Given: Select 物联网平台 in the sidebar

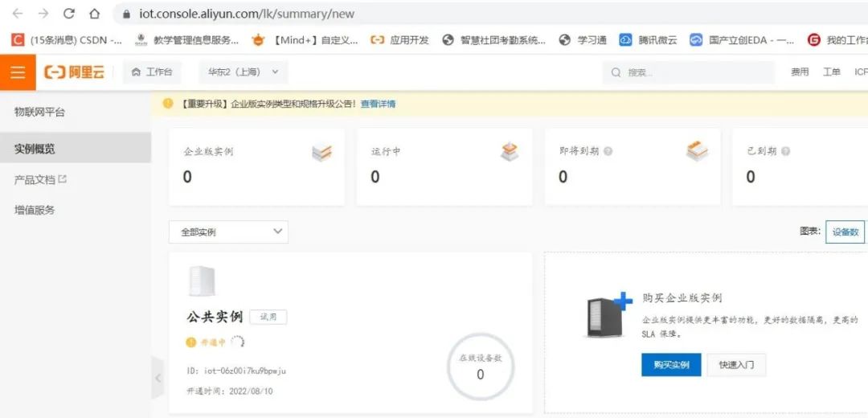Looking at the screenshot, I should [x=39, y=113].
